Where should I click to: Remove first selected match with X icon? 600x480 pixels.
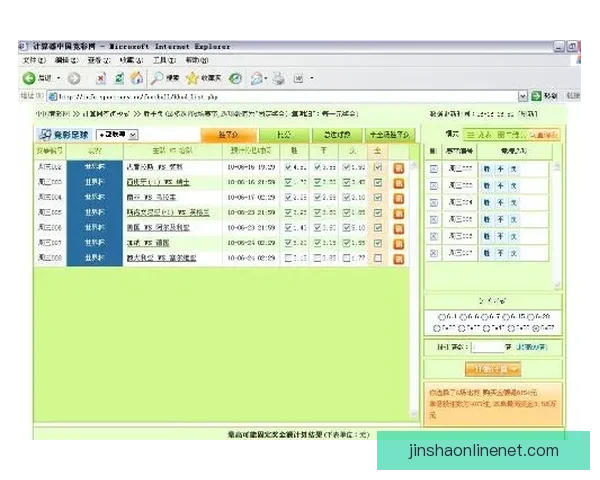434,169
